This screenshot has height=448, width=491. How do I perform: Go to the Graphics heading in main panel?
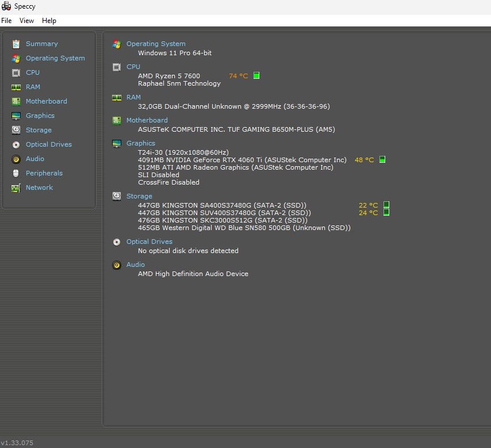point(141,143)
